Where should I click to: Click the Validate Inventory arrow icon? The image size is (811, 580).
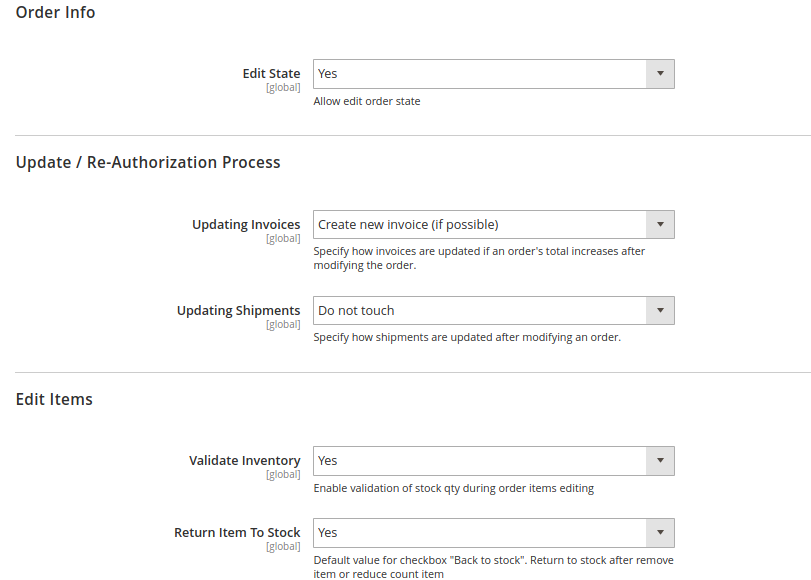click(660, 460)
